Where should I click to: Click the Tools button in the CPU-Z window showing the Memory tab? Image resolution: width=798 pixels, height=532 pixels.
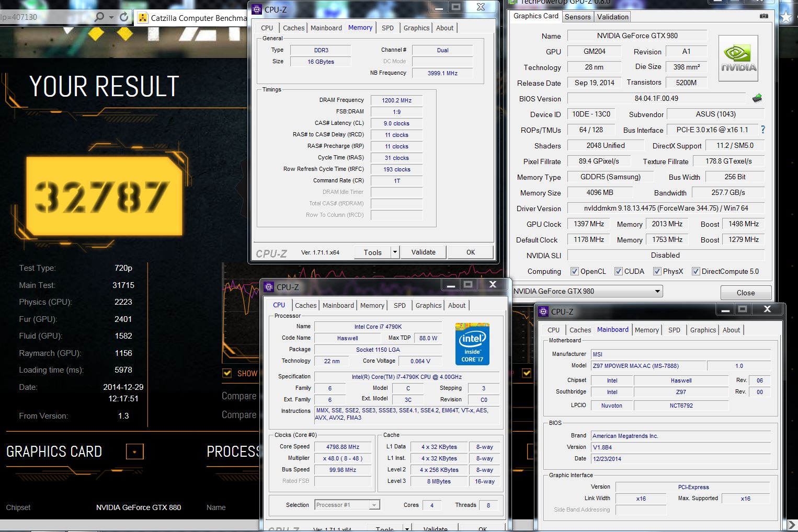click(373, 252)
